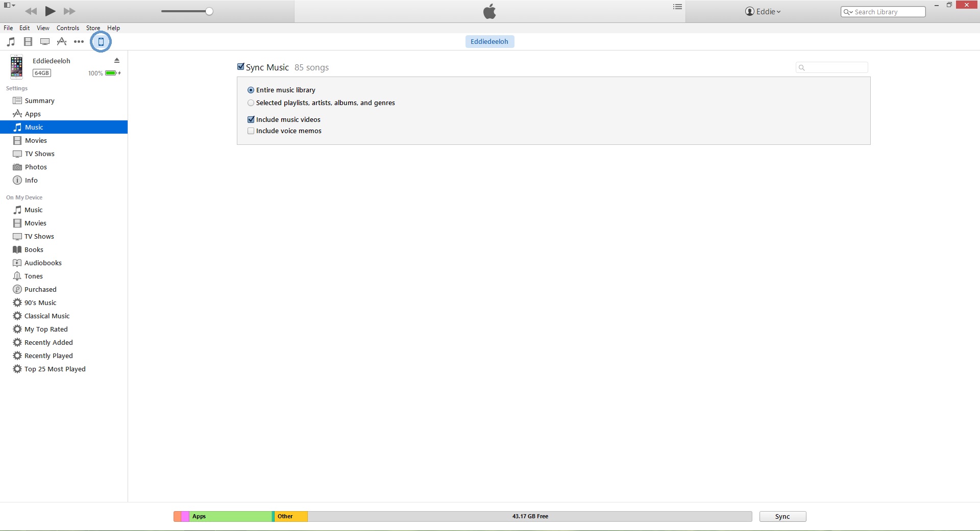Show Books on the device
This screenshot has width=980, height=531.
[64, 250]
